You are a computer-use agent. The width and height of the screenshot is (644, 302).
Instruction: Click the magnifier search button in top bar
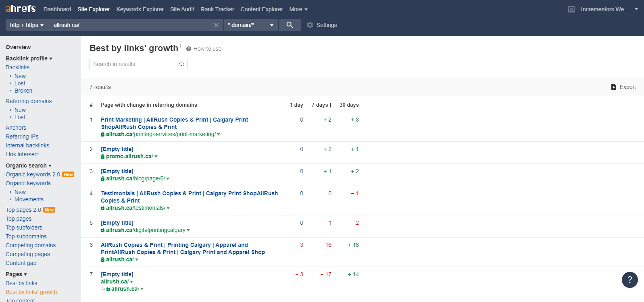[290, 25]
